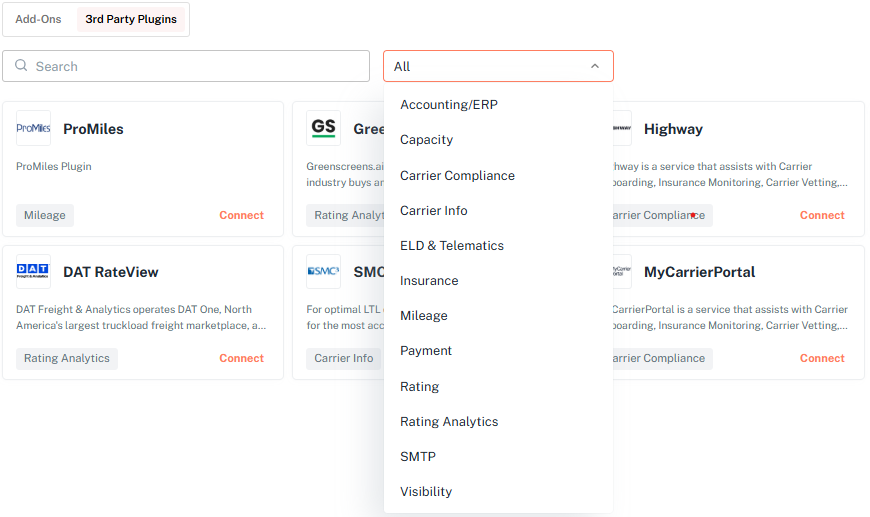Select the ELD & Telematics option
This screenshot has height=517, width=870.
451,246
